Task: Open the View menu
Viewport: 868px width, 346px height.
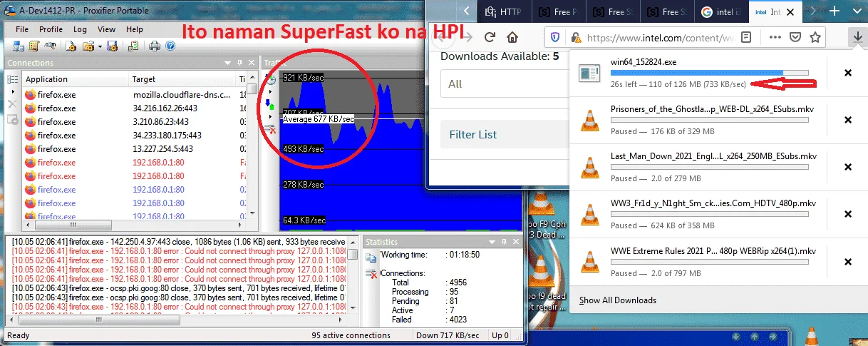Action: [106, 29]
